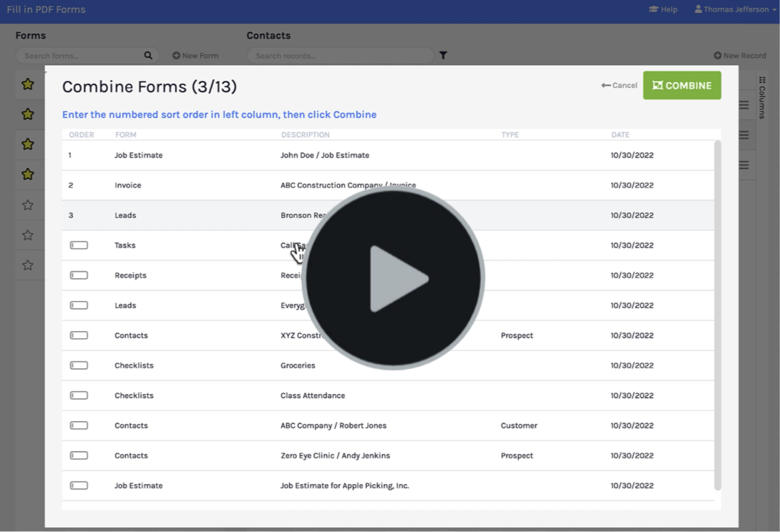Click order field for Groceries Checklists row
This screenshot has height=532, width=780.
(79, 365)
